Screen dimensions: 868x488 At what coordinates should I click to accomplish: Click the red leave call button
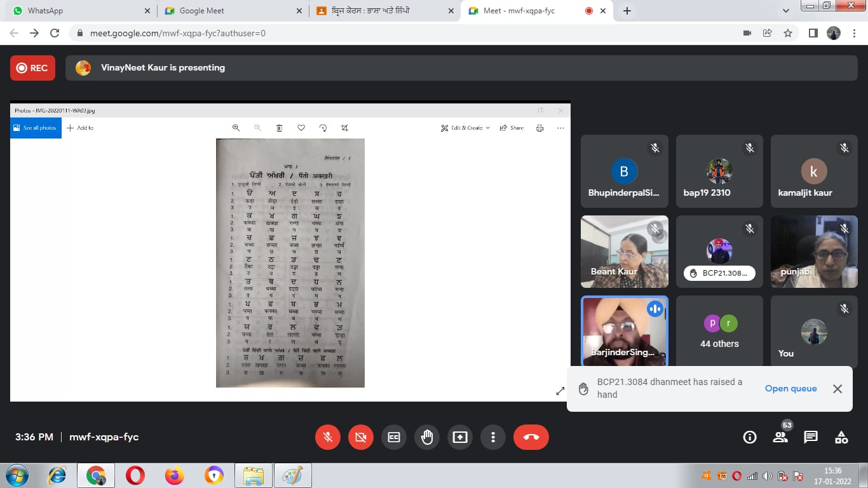531,437
